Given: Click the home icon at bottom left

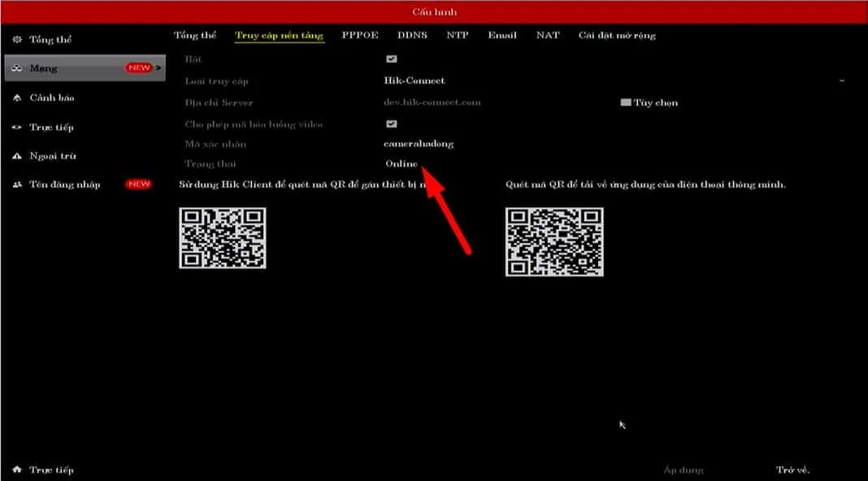Looking at the screenshot, I should pos(17,470).
